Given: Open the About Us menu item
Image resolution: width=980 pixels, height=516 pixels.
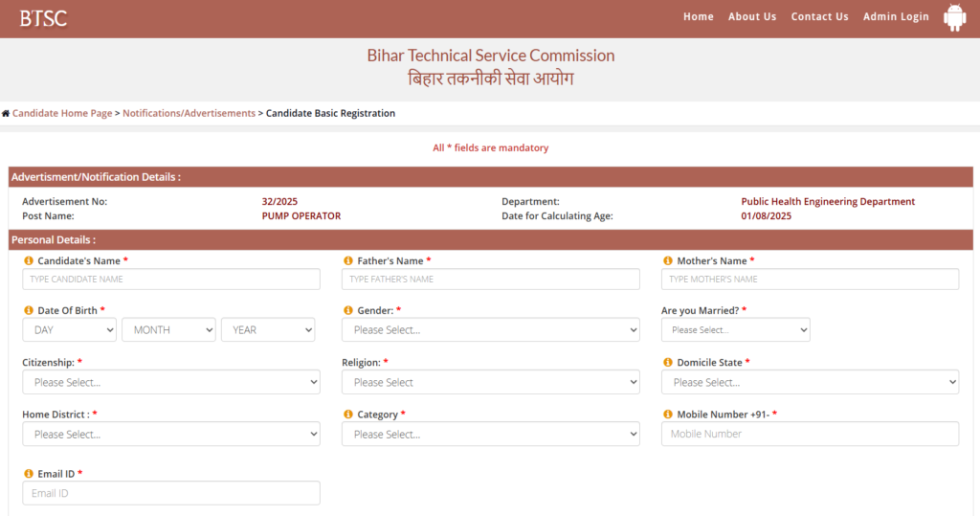Looking at the screenshot, I should 751,17.
